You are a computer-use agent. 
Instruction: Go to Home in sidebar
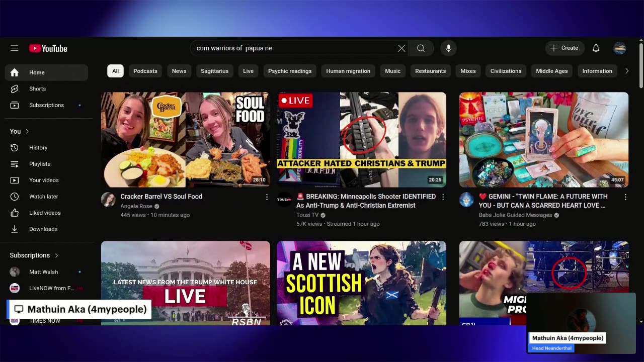tap(47, 72)
